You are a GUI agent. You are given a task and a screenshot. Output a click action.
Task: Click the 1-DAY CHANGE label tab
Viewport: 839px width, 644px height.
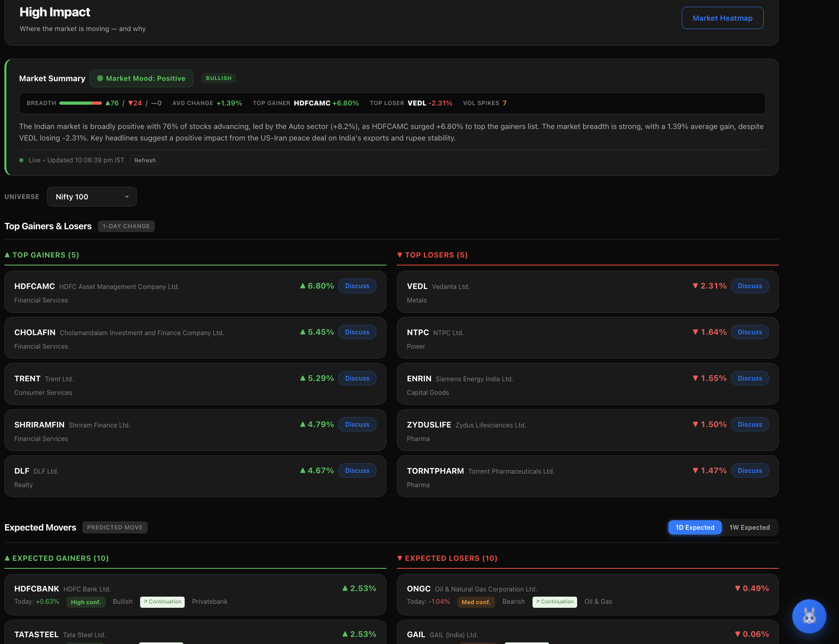point(126,226)
